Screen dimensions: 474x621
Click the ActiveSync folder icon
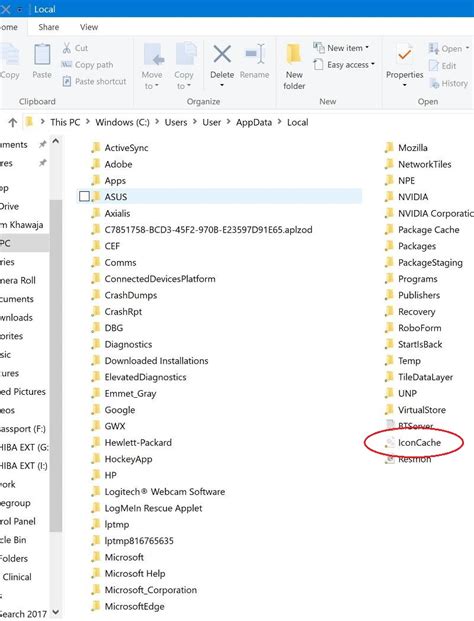pos(95,148)
